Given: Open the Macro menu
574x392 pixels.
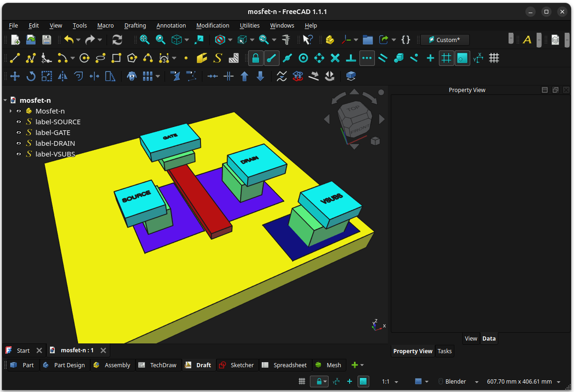Looking at the screenshot, I should point(106,26).
